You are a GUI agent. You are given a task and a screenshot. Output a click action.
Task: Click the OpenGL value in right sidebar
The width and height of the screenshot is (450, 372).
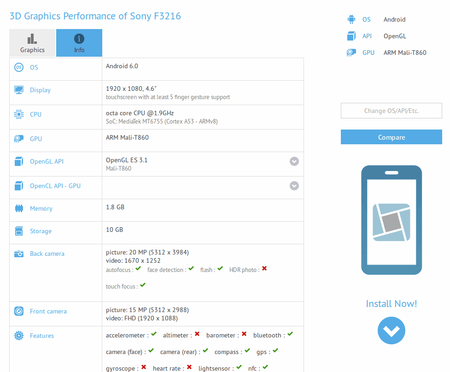coord(395,36)
